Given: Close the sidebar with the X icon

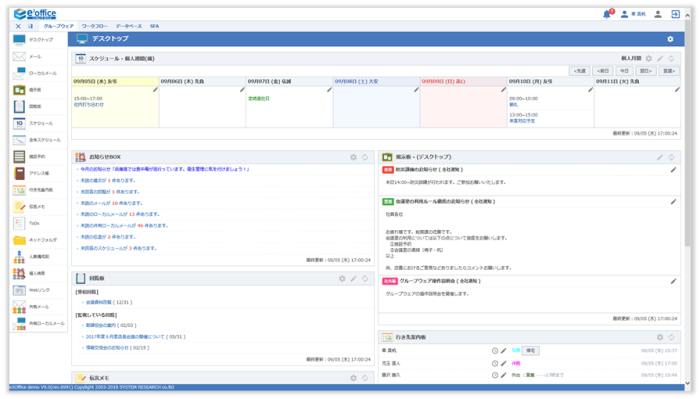Looking at the screenshot, I should click(18, 26).
